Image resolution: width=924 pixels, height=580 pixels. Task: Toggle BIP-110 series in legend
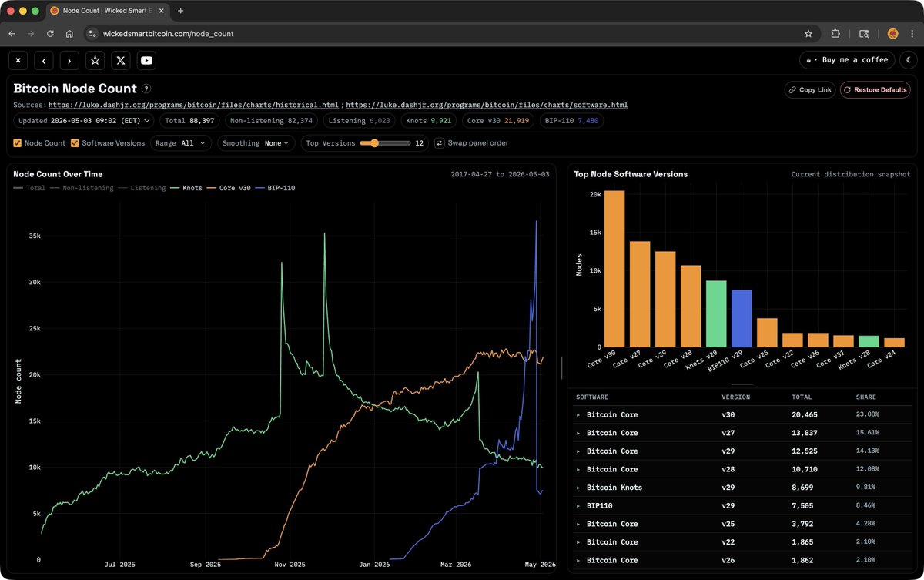275,188
